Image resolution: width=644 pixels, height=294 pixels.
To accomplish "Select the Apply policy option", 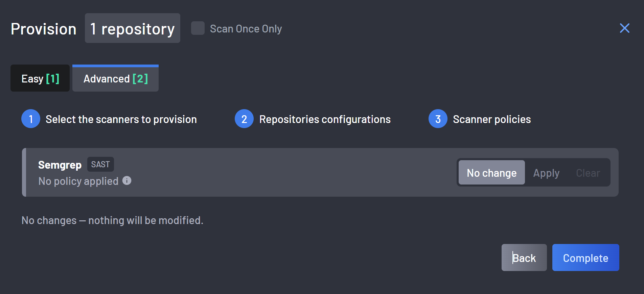I will pos(546,173).
